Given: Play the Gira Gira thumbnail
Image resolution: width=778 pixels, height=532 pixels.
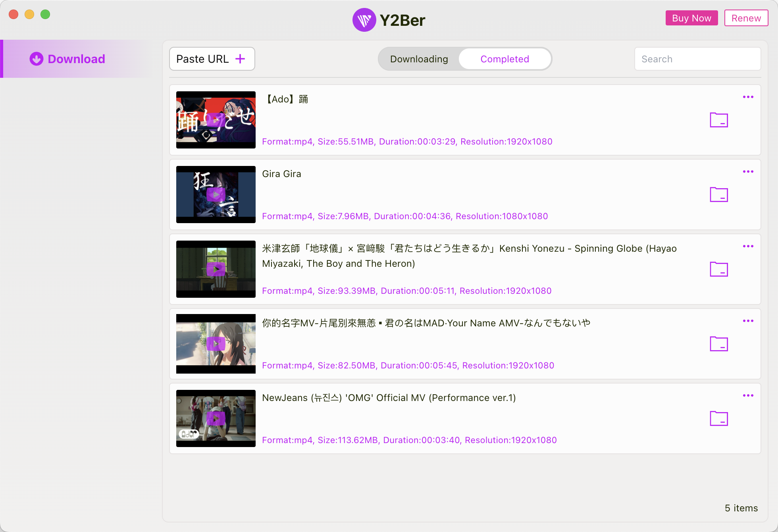Looking at the screenshot, I should 216,195.
